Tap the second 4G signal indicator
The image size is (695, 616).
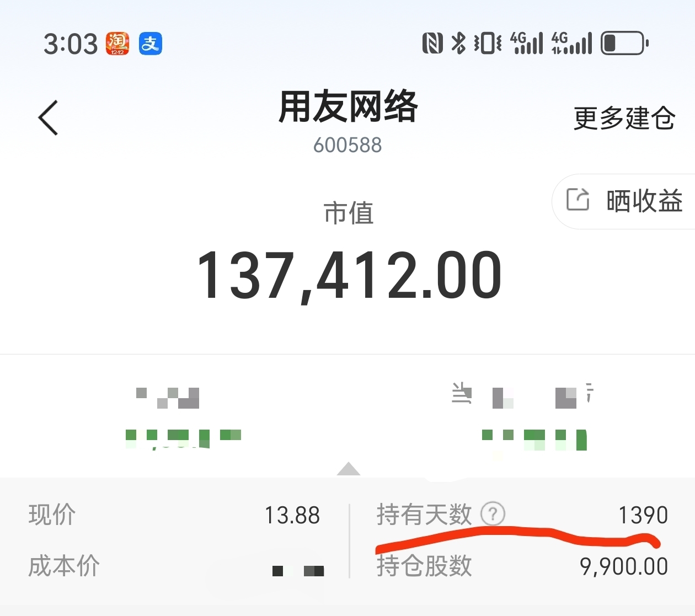coord(572,43)
